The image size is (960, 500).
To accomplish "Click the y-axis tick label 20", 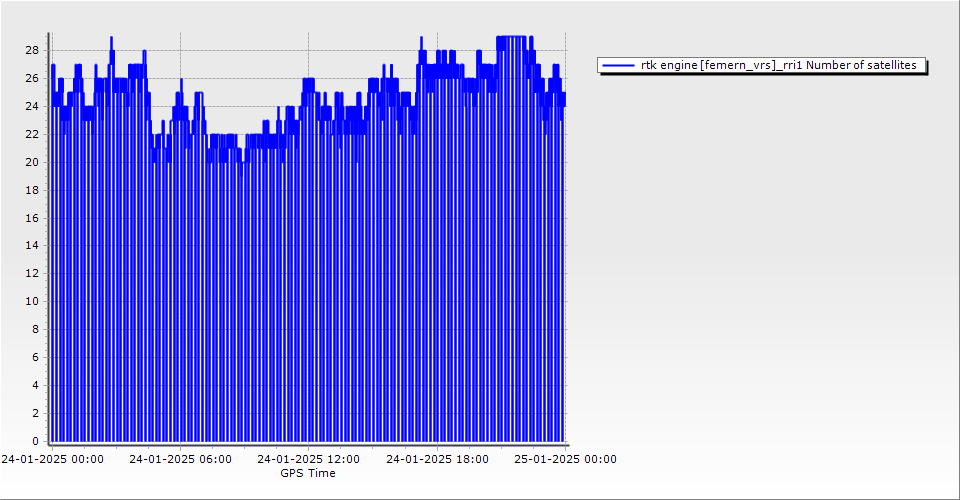I will coord(32,162).
